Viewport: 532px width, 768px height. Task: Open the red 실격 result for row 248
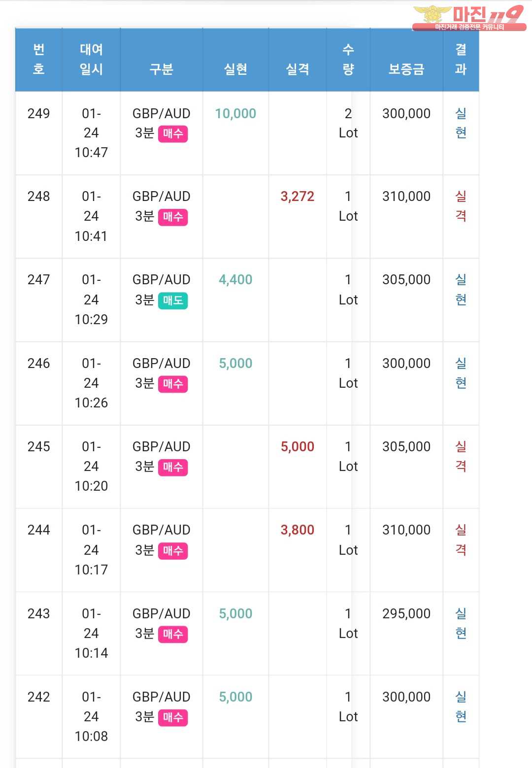(461, 206)
